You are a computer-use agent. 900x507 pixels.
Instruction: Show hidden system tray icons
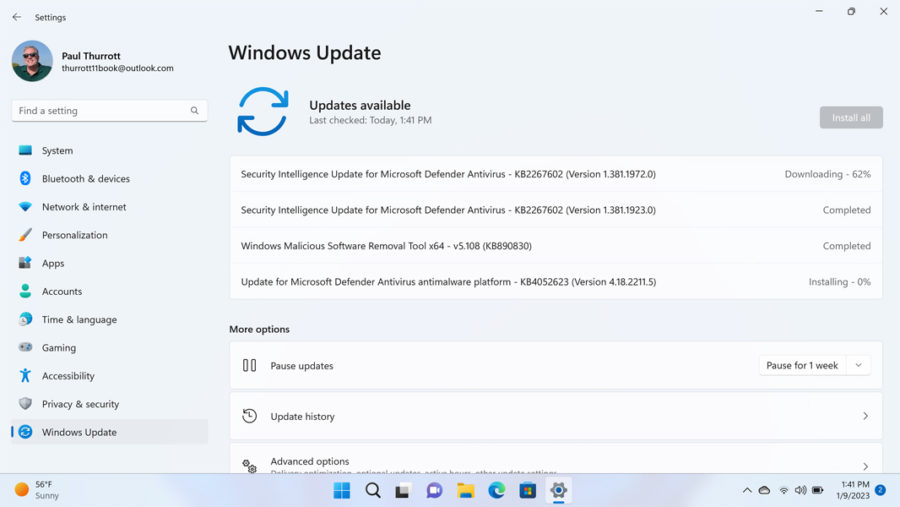pos(747,490)
